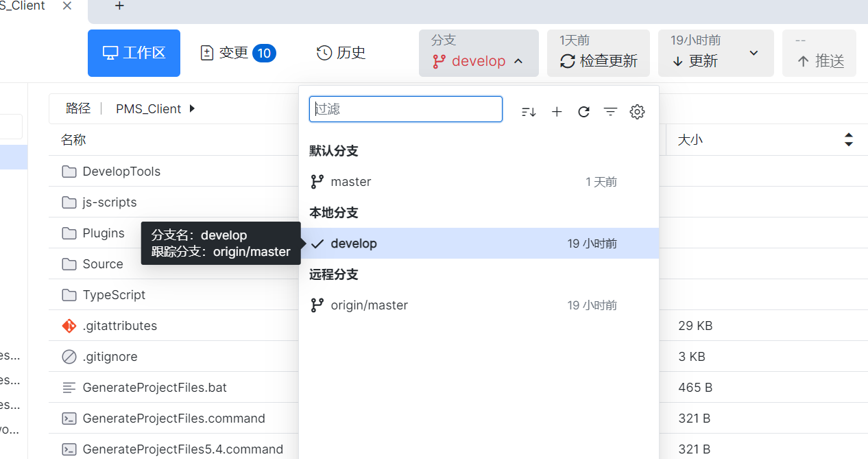
Task: Click the develop checkmark icon
Action: [x=317, y=244]
